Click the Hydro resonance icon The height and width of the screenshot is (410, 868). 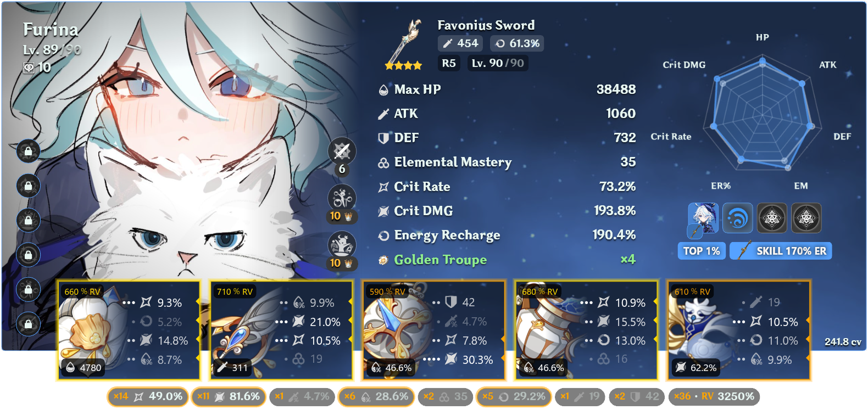coord(737,218)
